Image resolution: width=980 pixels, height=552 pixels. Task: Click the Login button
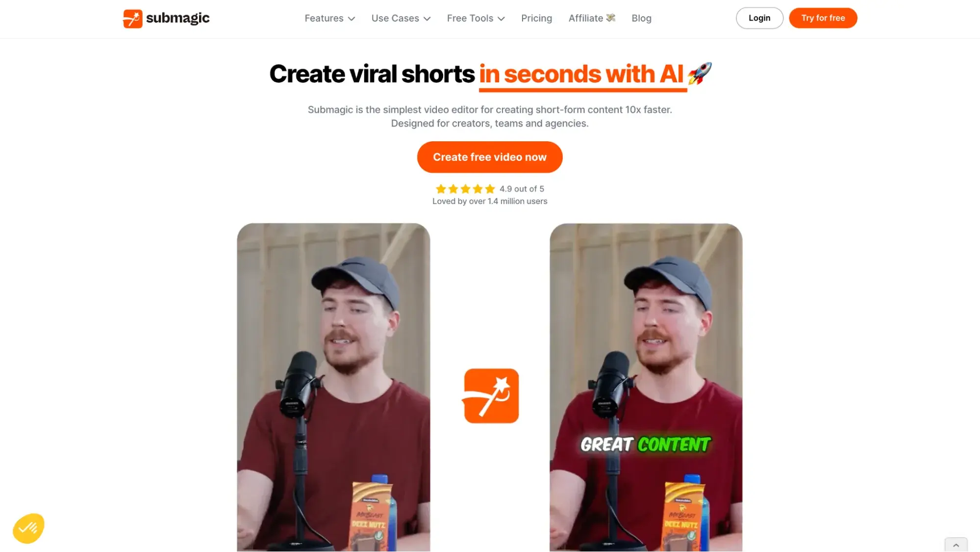tap(759, 18)
